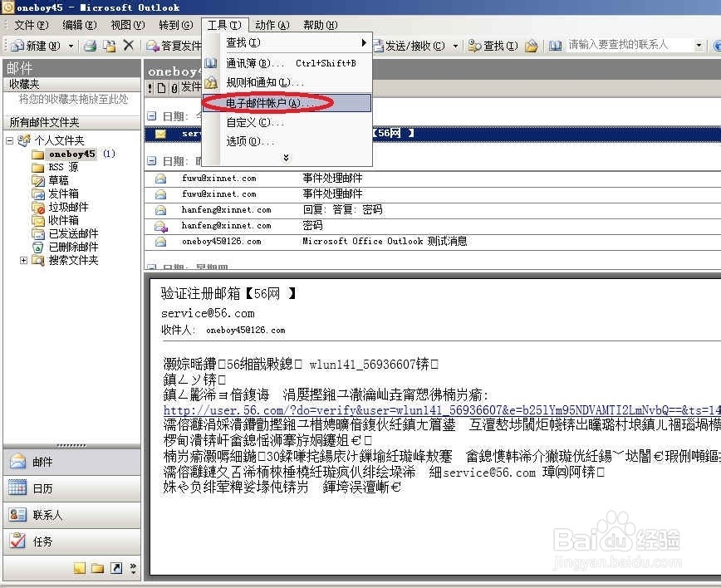The height and width of the screenshot is (588, 721).
Task: Switch to 邮件 navigation pane
Action: tap(71, 462)
